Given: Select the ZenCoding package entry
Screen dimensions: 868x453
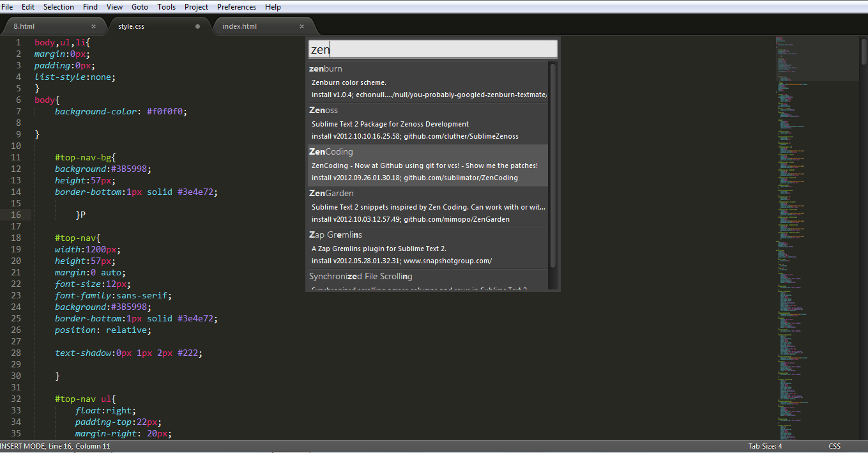Looking at the screenshot, I should tap(422, 164).
